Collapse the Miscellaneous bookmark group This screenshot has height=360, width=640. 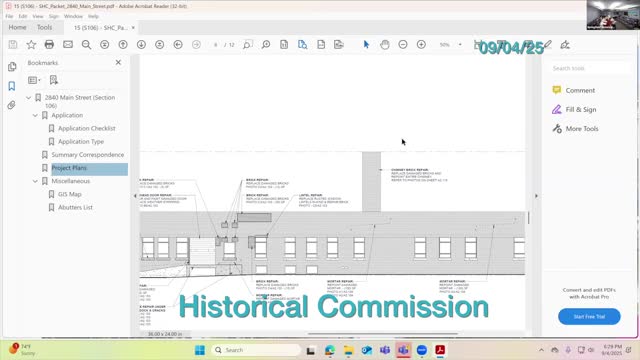35,181
